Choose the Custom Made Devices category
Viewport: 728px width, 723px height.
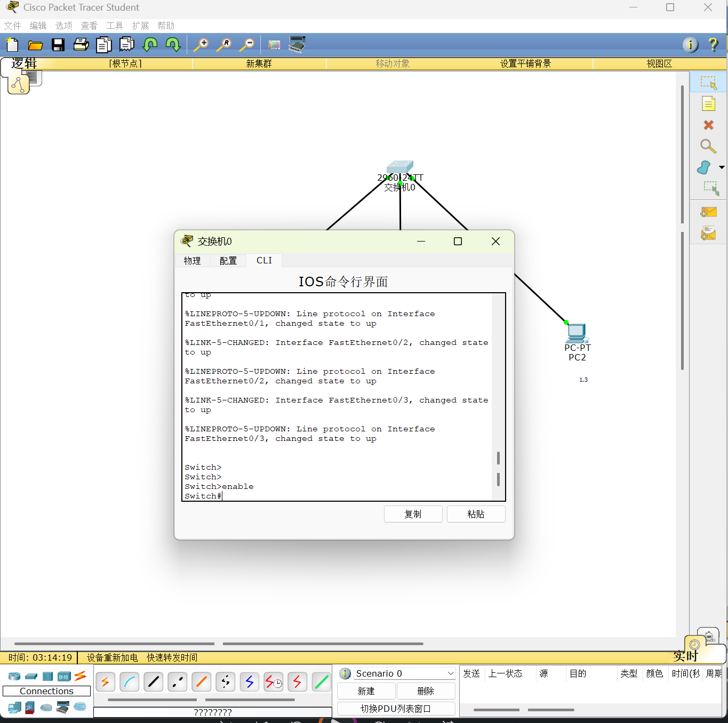[63, 708]
